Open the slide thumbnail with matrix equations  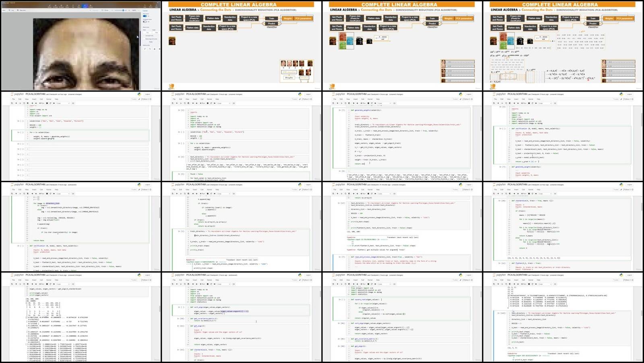563,45
